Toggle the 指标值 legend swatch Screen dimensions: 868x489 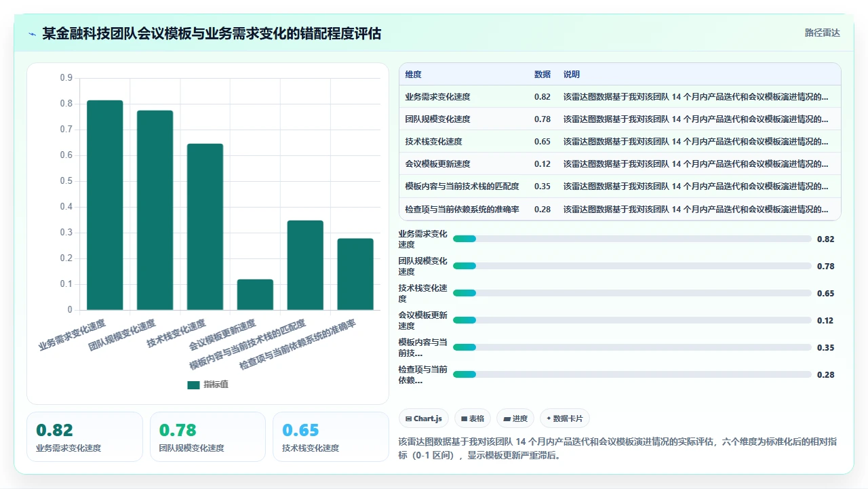pyautogui.click(x=193, y=385)
